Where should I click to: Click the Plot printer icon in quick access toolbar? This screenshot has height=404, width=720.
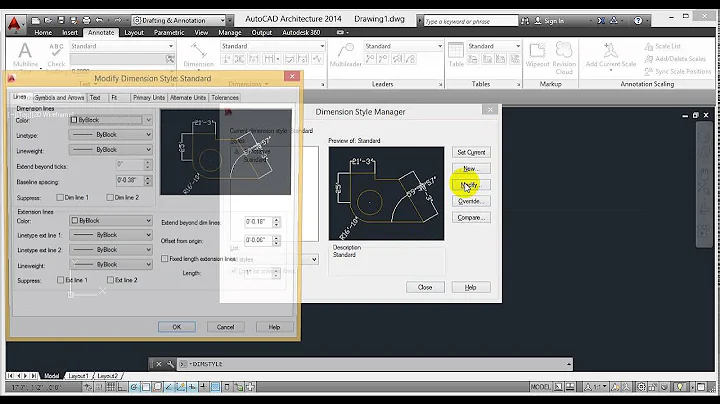point(86,20)
